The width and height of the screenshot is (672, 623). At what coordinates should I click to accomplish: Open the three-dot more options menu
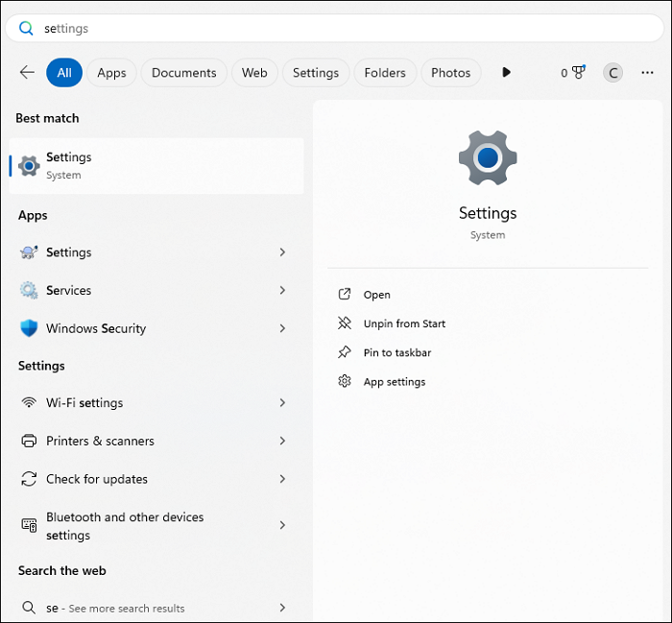pyautogui.click(x=647, y=73)
